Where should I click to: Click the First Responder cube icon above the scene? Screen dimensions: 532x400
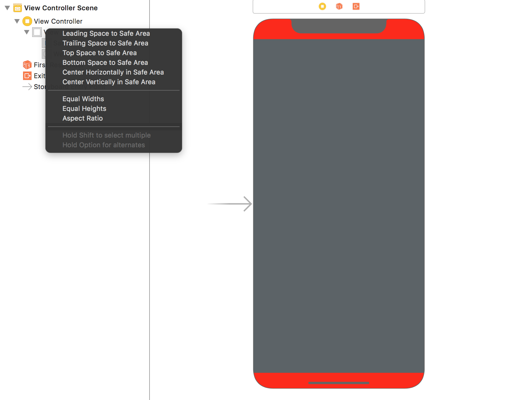click(339, 6)
